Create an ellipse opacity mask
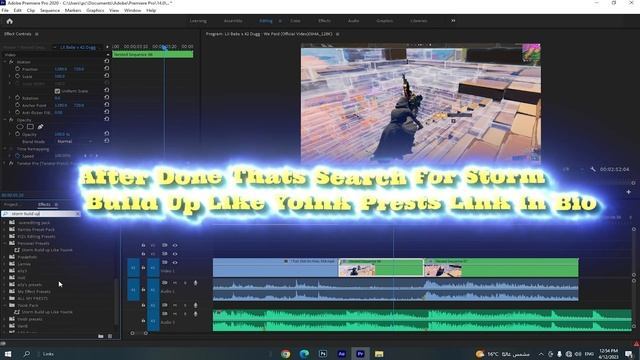 (x=20, y=127)
